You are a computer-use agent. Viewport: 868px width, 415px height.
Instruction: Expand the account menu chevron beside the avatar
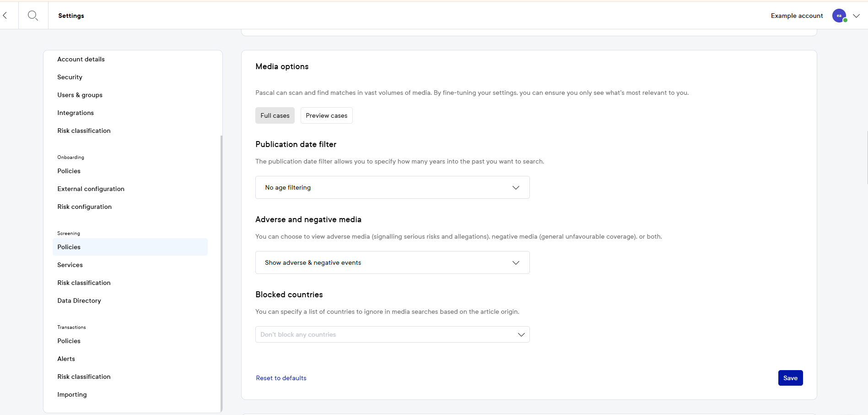pyautogui.click(x=856, y=16)
